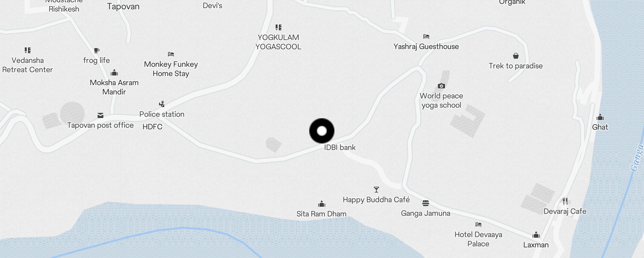Click the Vedansha Retreat Center restaurant icon
The image size is (644, 258).
coord(28,50)
